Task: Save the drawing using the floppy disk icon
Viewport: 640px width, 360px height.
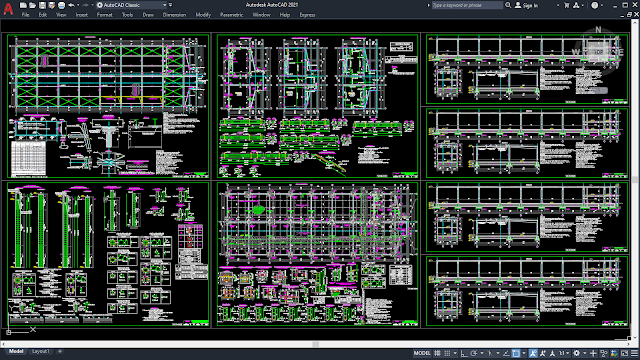Action: point(42,5)
